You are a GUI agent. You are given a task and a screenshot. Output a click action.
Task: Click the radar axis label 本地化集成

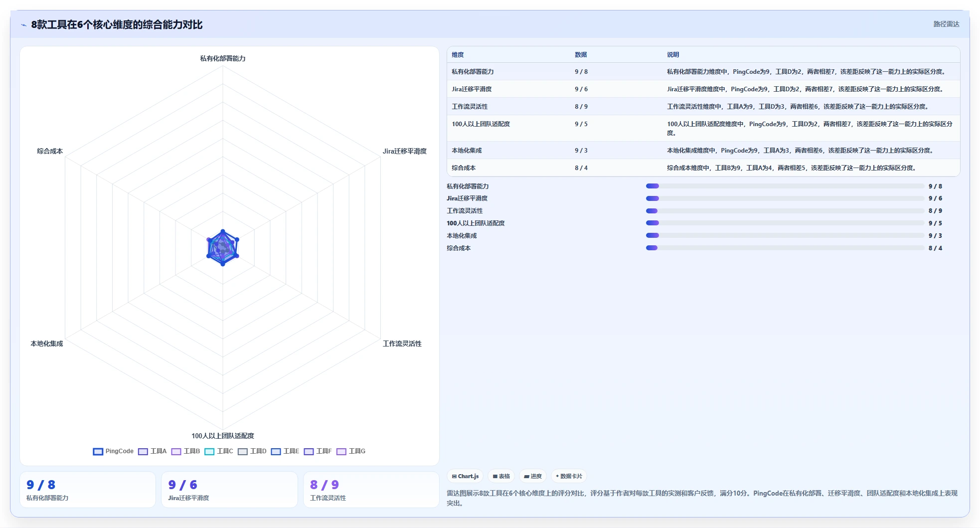pyautogui.click(x=47, y=344)
